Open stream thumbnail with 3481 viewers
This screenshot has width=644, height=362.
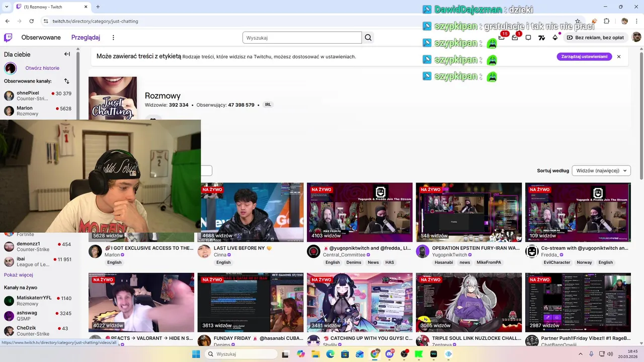(360, 303)
